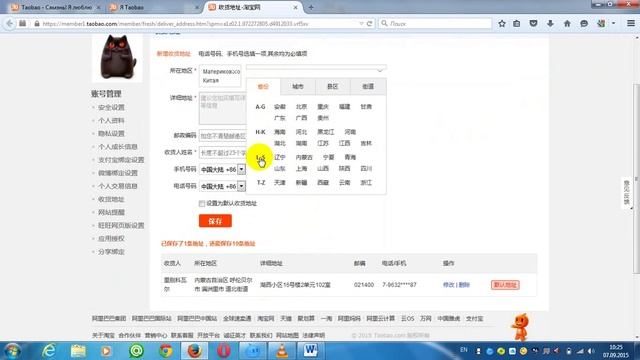Open 收货地址 in the sidebar
This screenshot has width=640, height=360.
pyautogui.click(x=111, y=199)
